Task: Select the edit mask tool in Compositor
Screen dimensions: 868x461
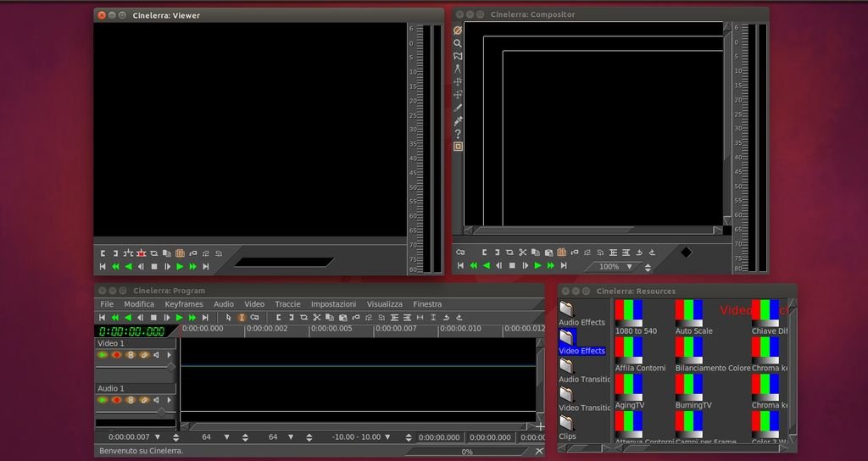Action: (458, 56)
